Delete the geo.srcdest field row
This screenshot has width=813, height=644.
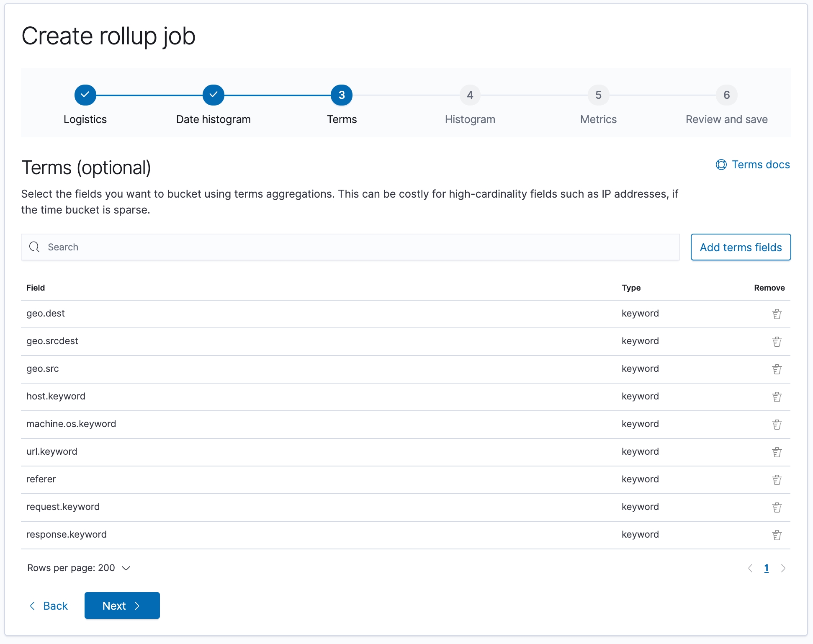pyautogui.click(x=777, y=342)
